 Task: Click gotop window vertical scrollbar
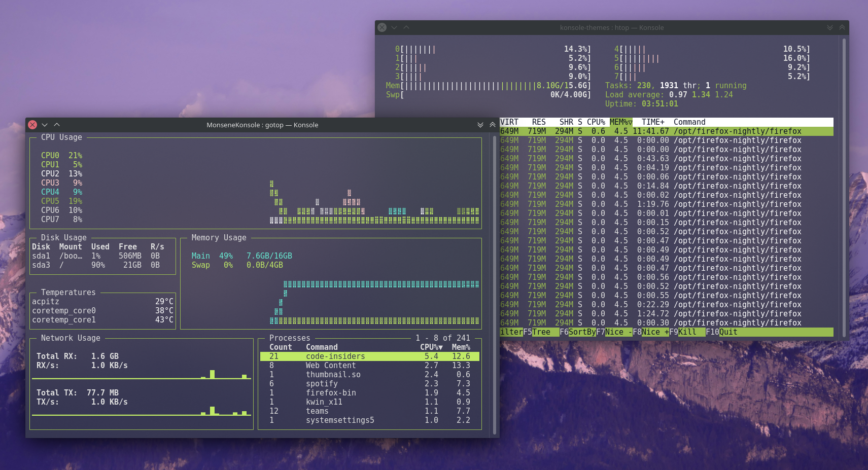[x=495, y=285]
